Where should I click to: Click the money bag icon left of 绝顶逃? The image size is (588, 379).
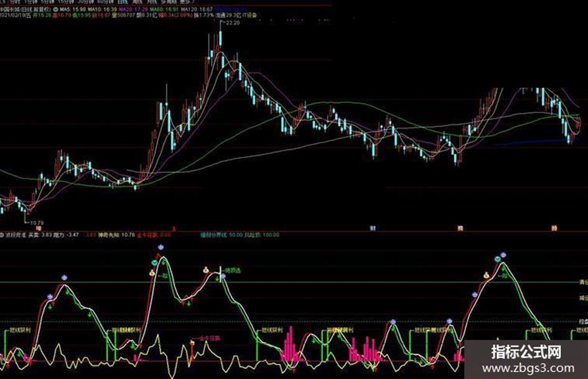coord(205,270)
